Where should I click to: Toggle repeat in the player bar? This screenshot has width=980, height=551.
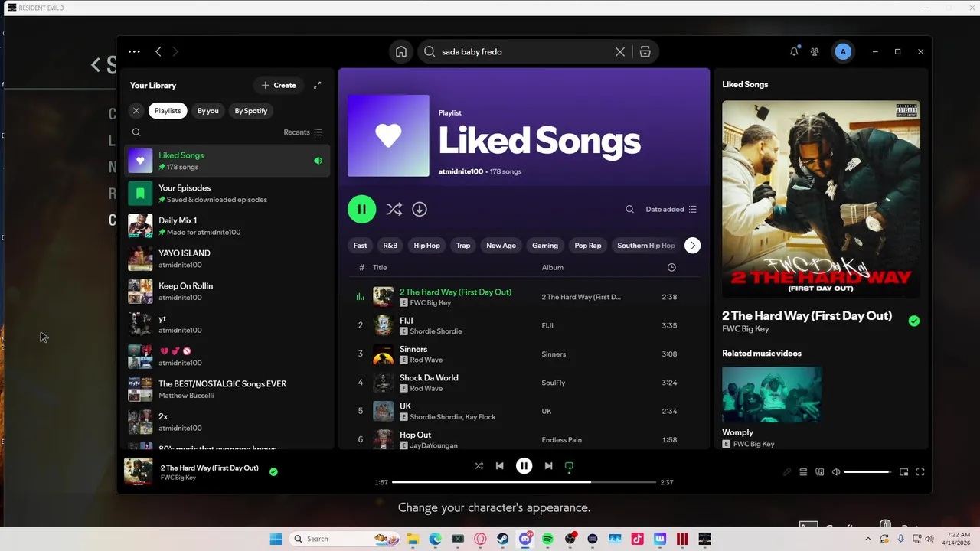pyautogui.click(x=569, y=465)
